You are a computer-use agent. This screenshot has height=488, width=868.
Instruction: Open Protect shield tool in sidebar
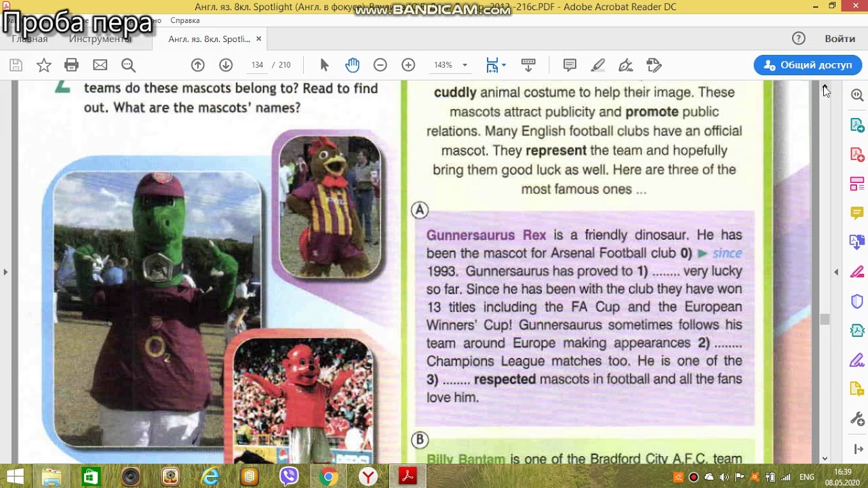tap(857, 301)
